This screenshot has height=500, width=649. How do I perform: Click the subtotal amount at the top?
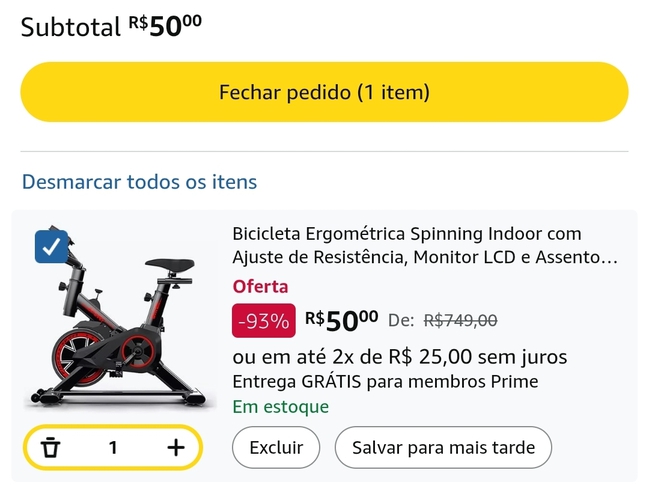(x=165, y=26)
